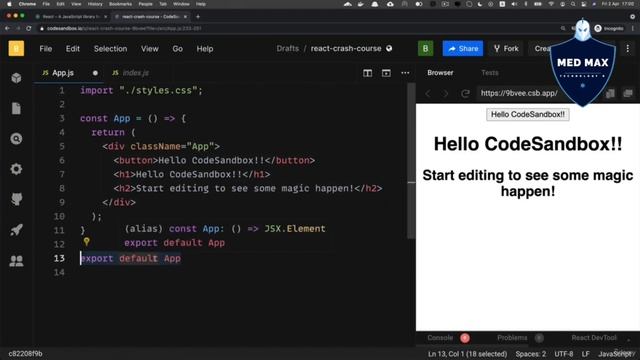Image resolution: width=640 pixels, height=360 pixels.
Task: Click Spaces: 2 indentation status
Action: point(531,354)
